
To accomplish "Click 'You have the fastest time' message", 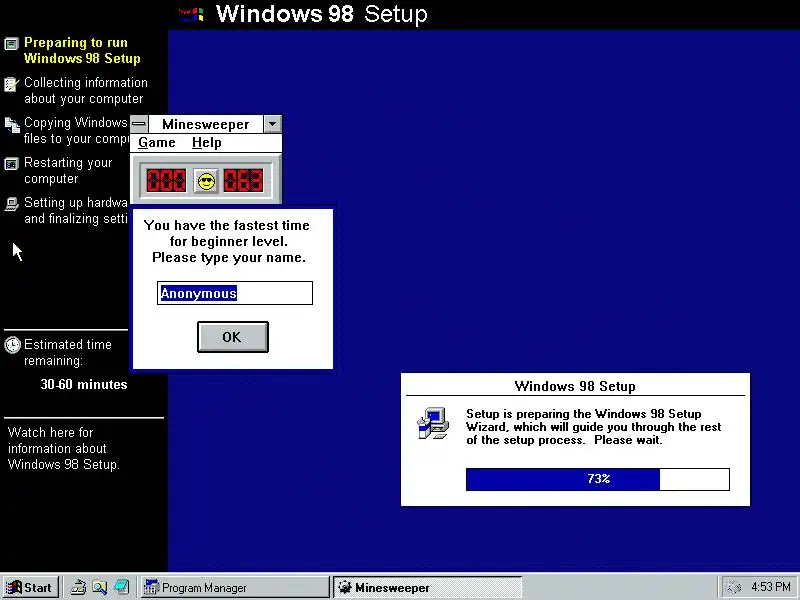I will [x=229, y=241].
